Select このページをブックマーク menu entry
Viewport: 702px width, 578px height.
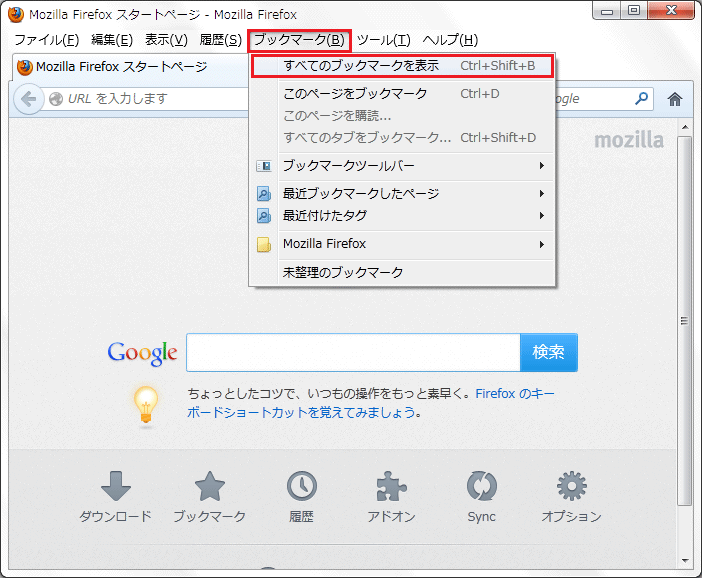[402, 94]
